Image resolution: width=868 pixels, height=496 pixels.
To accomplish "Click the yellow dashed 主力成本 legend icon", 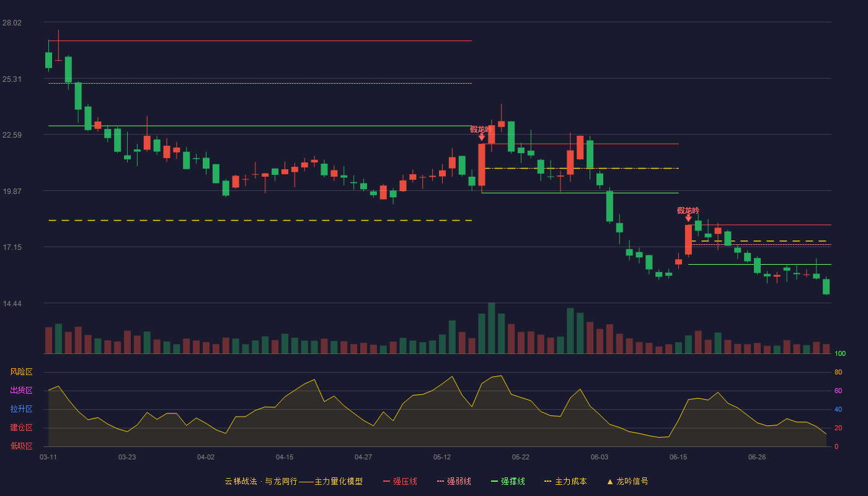I will click(x=547, y=482).
